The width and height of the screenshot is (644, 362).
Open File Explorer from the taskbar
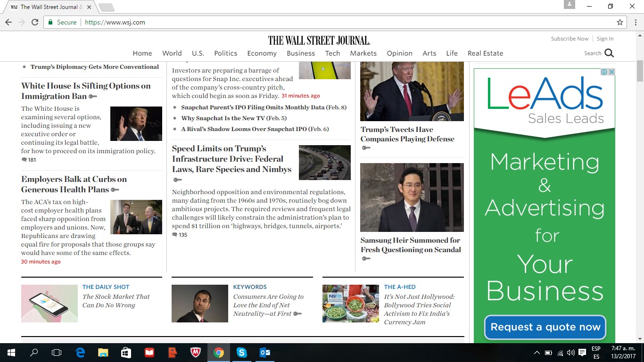[103, 353]
